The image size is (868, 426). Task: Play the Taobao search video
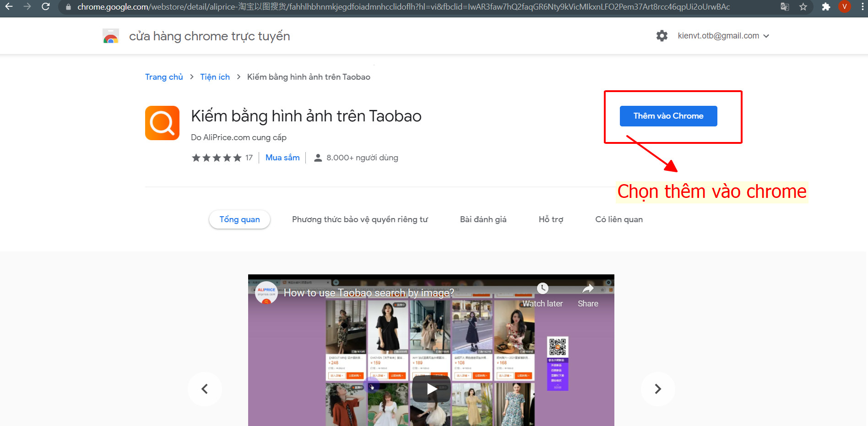(431, 389)
